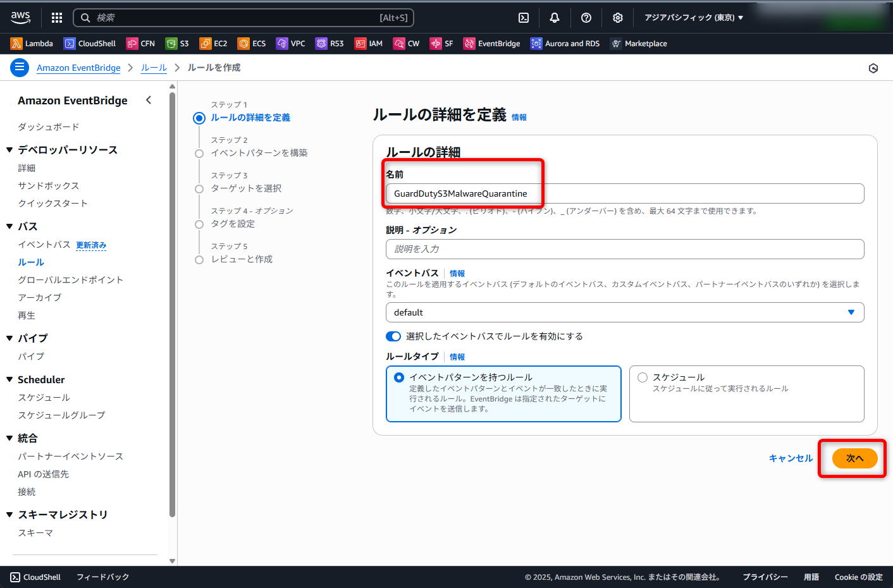The image size is (893, 588).
Task: Click the rule description input field
Action: click(x=624, y=249)
